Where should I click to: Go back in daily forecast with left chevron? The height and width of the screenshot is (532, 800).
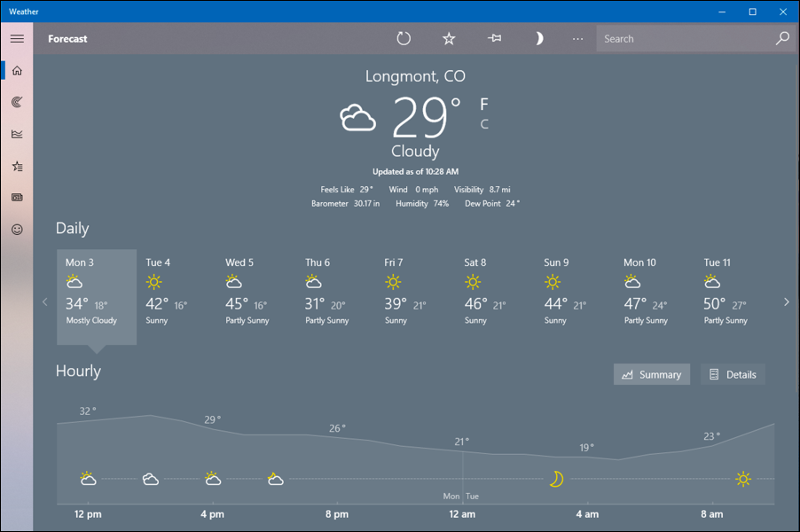pyautogui.click(x=44, y=301)
